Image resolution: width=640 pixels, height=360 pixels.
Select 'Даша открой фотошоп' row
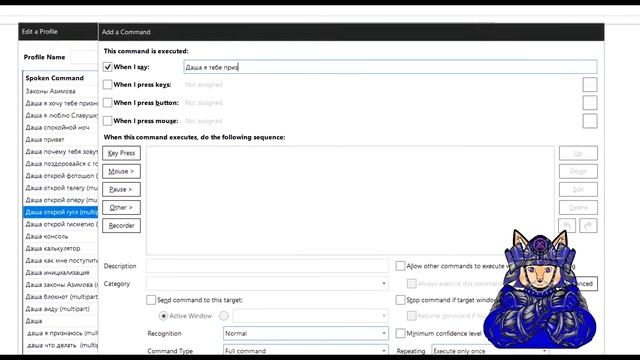60,176
